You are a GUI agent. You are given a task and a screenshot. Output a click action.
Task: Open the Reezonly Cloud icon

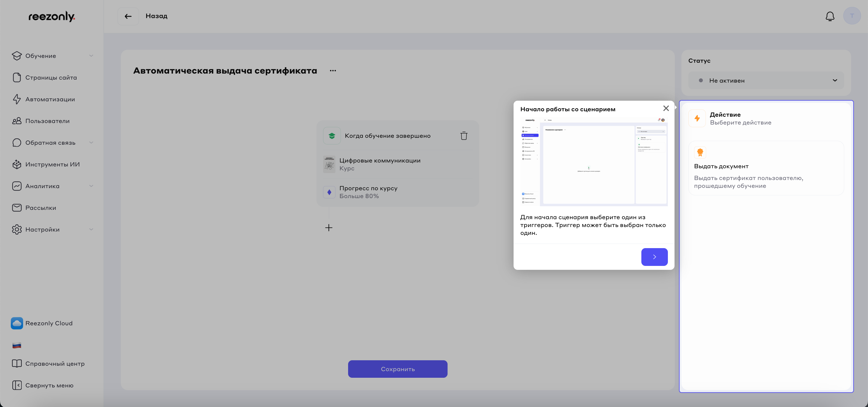tap(17, 323)
